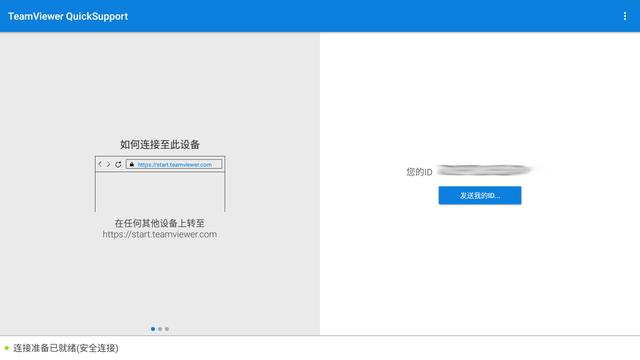Click the green connection status dot
The image size is (640, 360).
(7, 348)
